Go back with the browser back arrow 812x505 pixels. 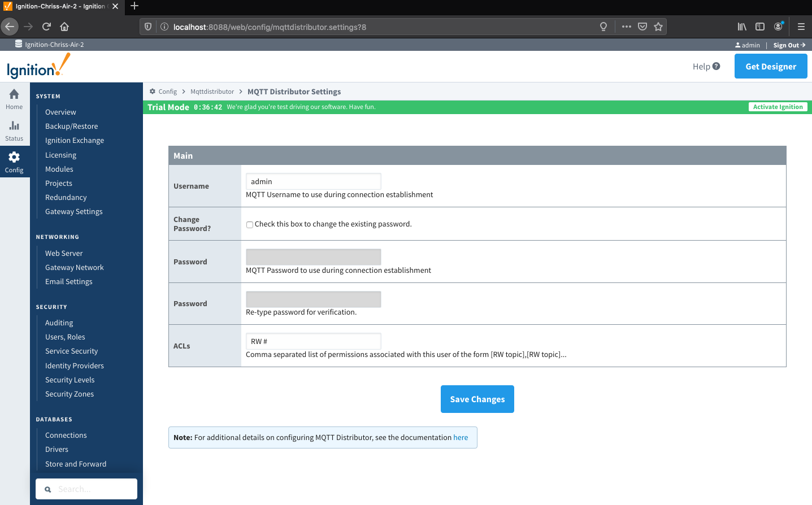tap(10, 27)
